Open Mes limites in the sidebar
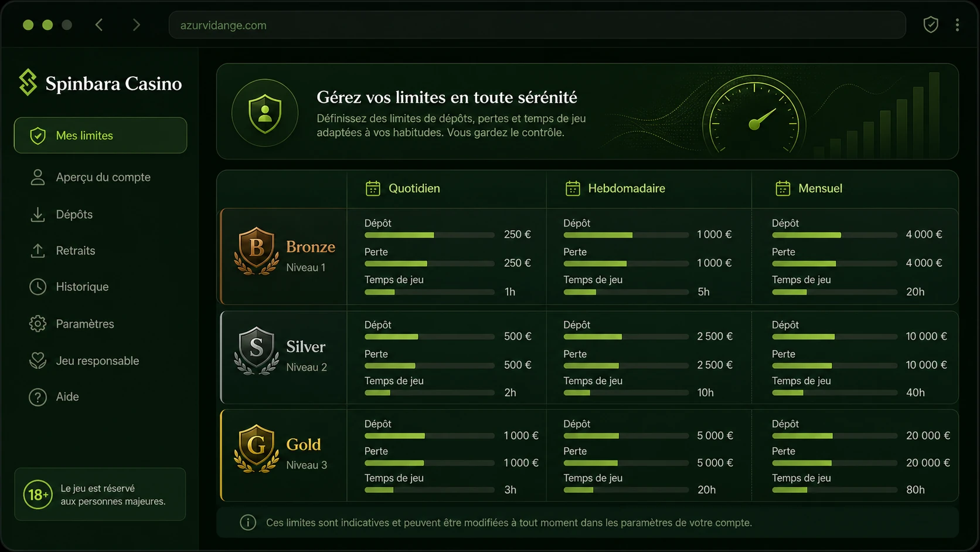980x552 pixels. [x=100, y=136]
